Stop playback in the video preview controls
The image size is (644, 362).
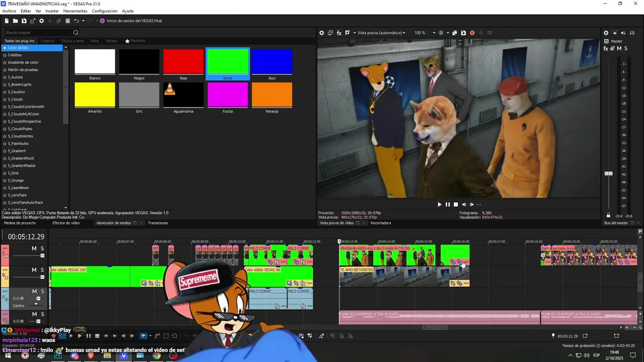pyautogui.click(x=456, y=205)
